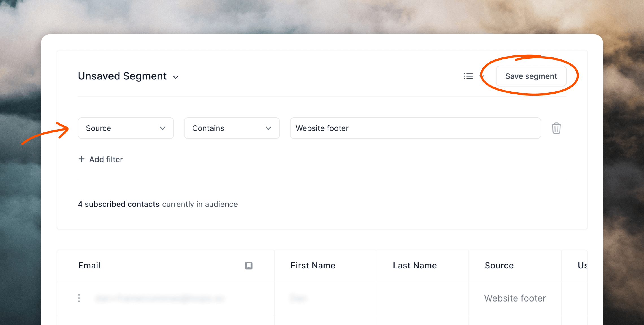Screen dimensions: 644x325
Task: Expand the Unsaved Segment chevron
Action: coord(176,77)
